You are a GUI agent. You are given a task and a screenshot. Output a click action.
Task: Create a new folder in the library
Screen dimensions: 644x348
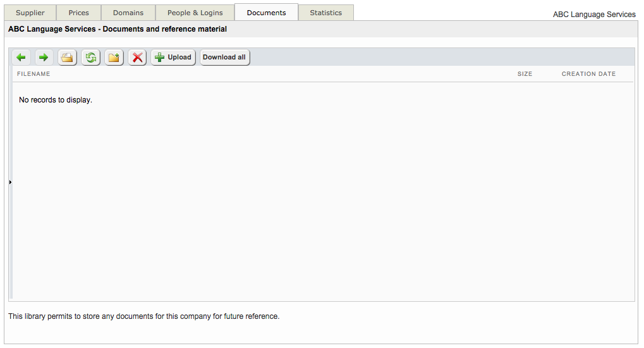pos(114,58)
